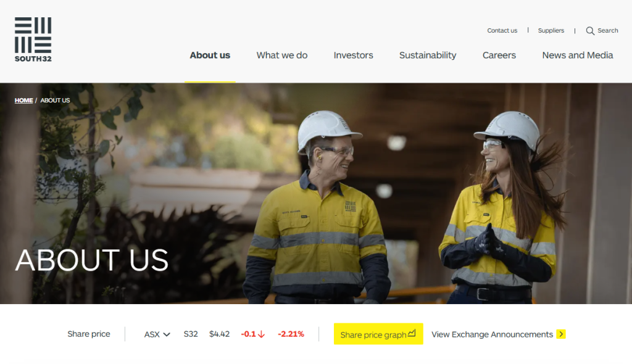The height and width of the screenshot is (364, 632).
Task: Go to the Careers section
Action: click(x=499, y=56)
